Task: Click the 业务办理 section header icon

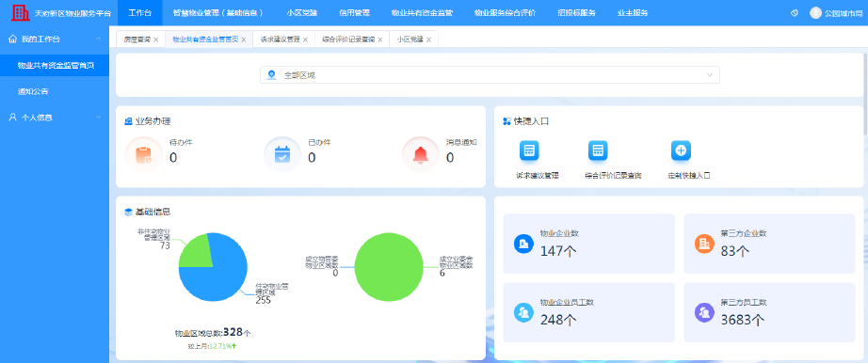Action: tap(128, 120)
